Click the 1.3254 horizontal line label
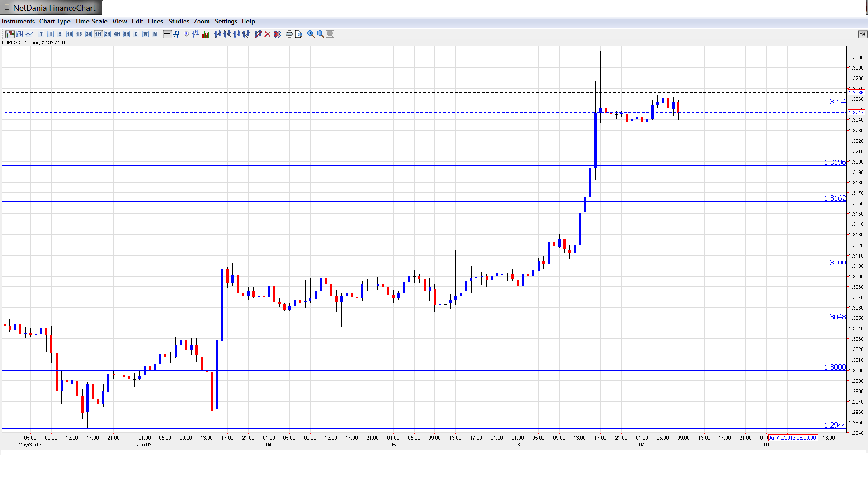This screenshot has height=488, width=868. (x=834, y=102)
